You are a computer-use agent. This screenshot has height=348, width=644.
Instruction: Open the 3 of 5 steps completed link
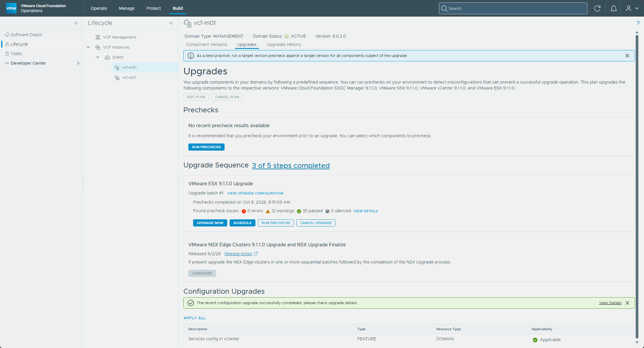tap(291, 166)
